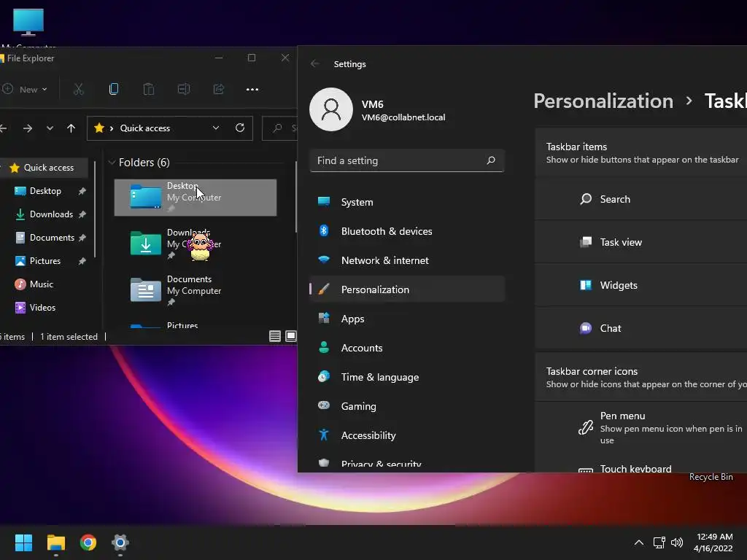Click in the Find a setting field

pyautogui.click(x=407, y=160)
